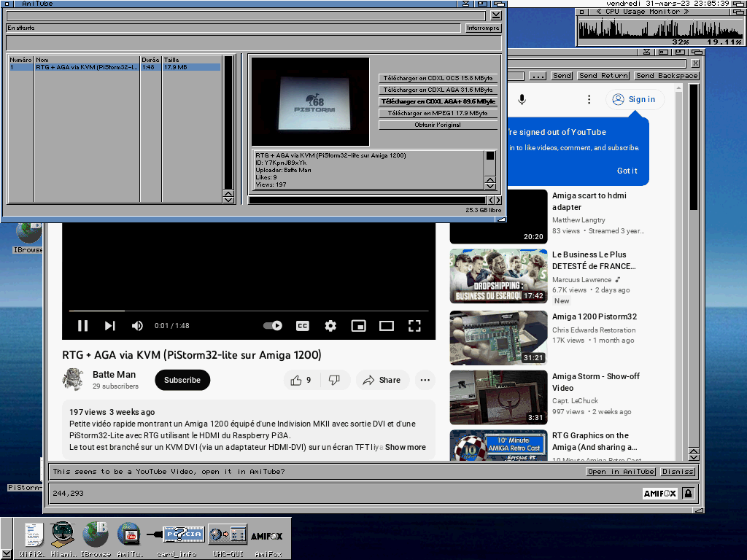Skip to the next video
Viewport: 747px width, 560px height.
pos(109,326)
